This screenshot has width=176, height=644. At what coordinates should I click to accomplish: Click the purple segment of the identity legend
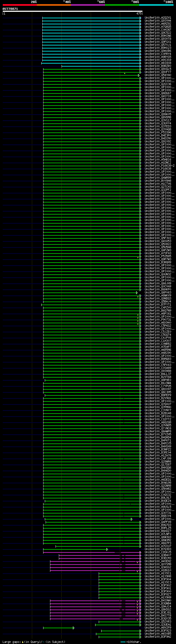coord(88,5)
